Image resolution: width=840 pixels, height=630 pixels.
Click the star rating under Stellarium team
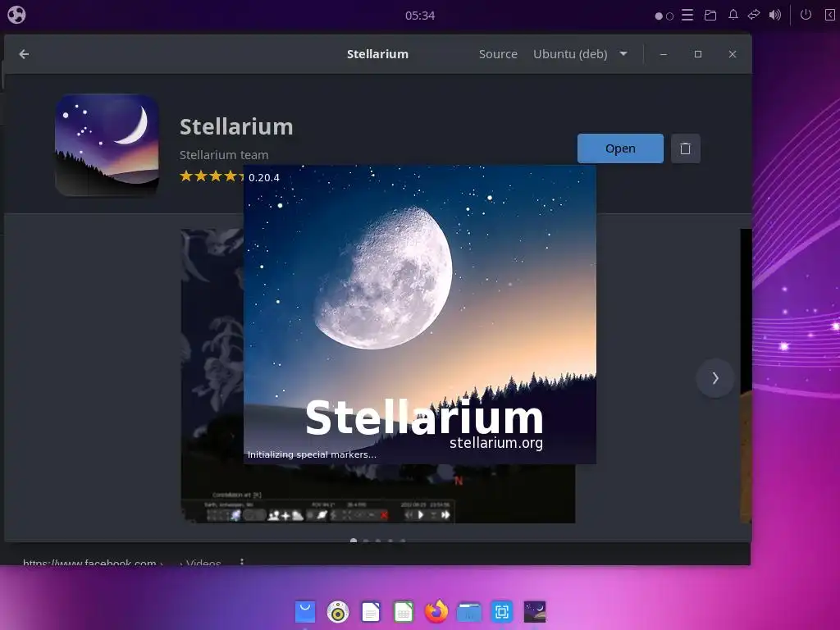click(212, 176)
